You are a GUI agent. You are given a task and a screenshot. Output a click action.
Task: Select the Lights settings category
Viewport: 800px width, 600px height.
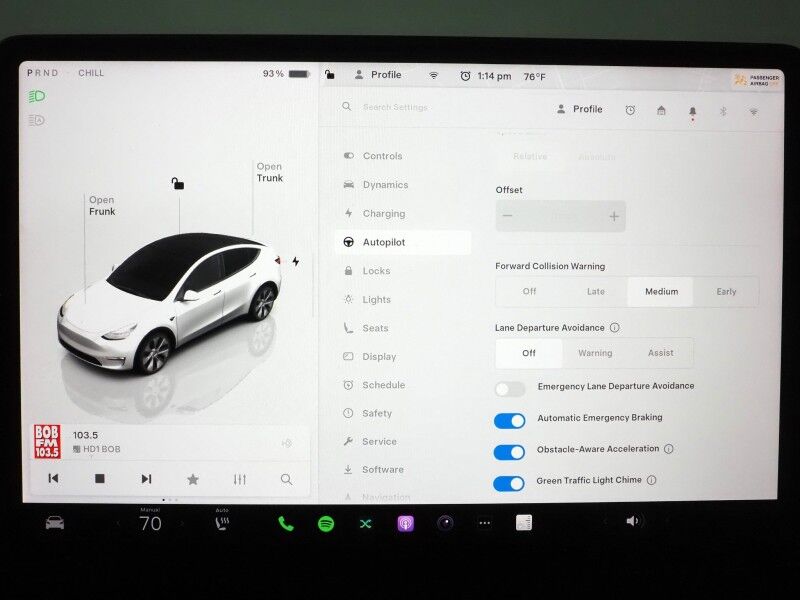(x=377, y=299)
